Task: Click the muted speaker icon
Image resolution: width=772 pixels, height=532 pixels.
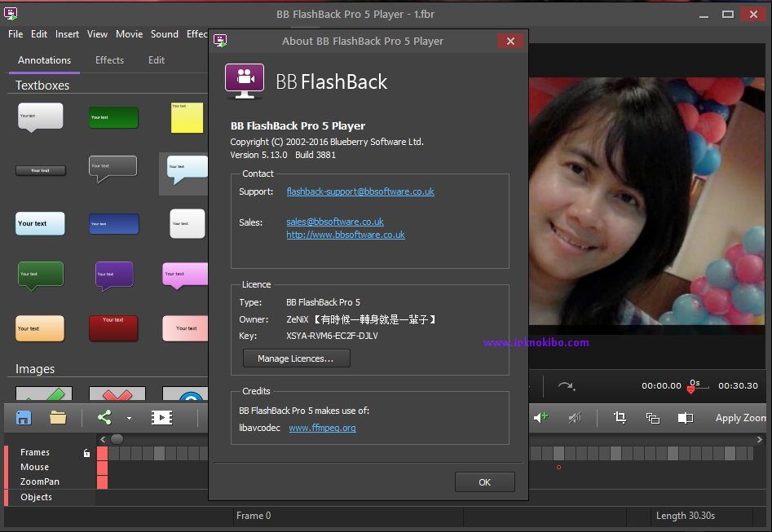Action: (575, 418)
